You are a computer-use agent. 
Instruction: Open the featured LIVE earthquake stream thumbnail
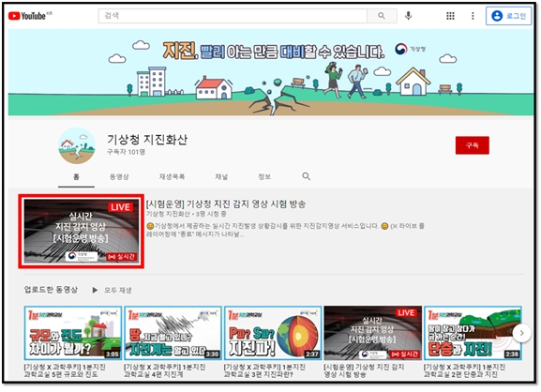(x=81, y=232)
